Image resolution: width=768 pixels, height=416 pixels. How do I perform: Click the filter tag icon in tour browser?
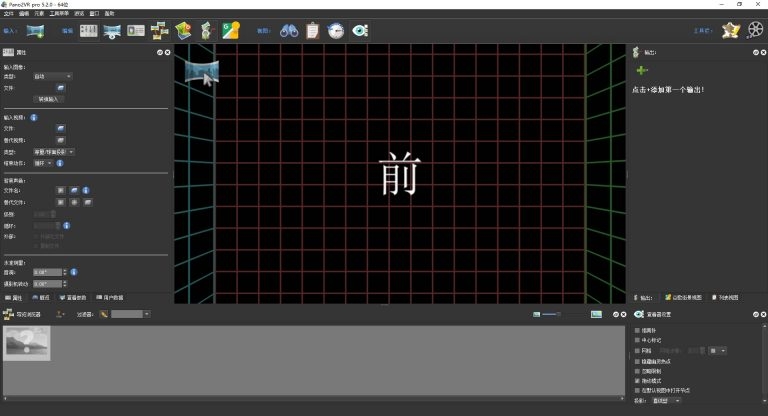[x=104, y=314]
